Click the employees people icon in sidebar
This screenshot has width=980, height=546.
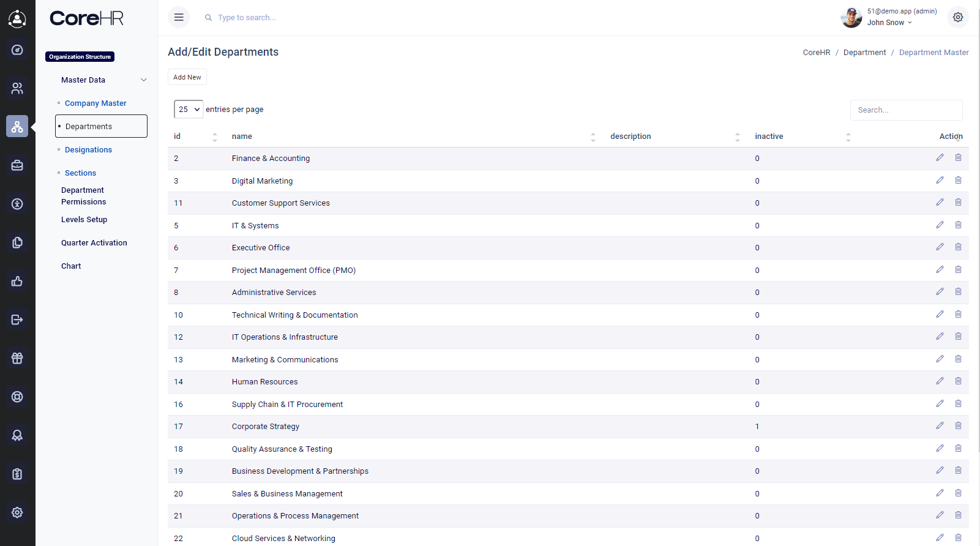point(17,88)
